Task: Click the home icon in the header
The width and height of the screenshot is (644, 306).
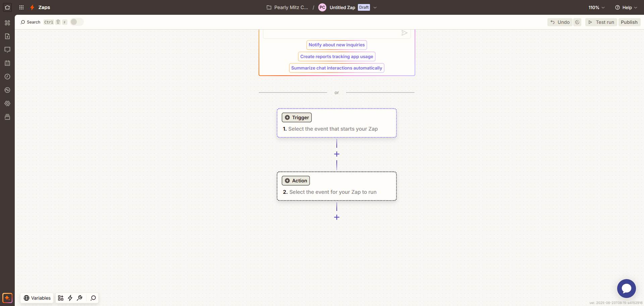Action: 7,7
